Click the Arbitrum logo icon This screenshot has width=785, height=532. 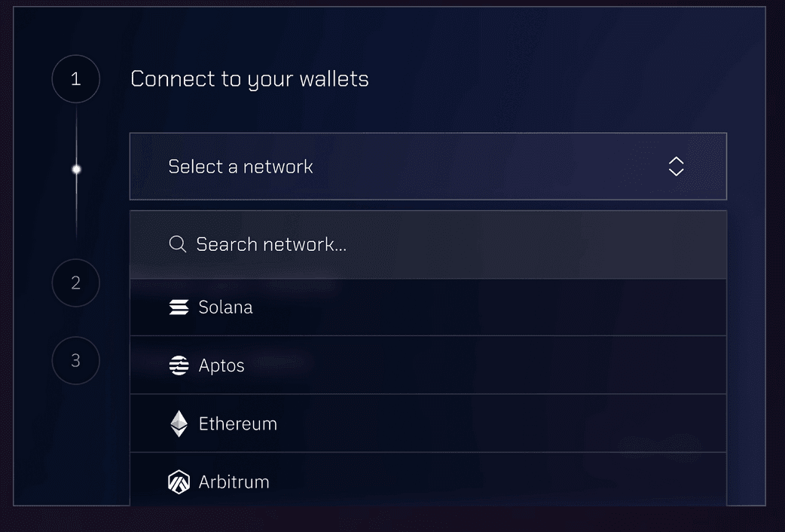[x=179, y=482]
